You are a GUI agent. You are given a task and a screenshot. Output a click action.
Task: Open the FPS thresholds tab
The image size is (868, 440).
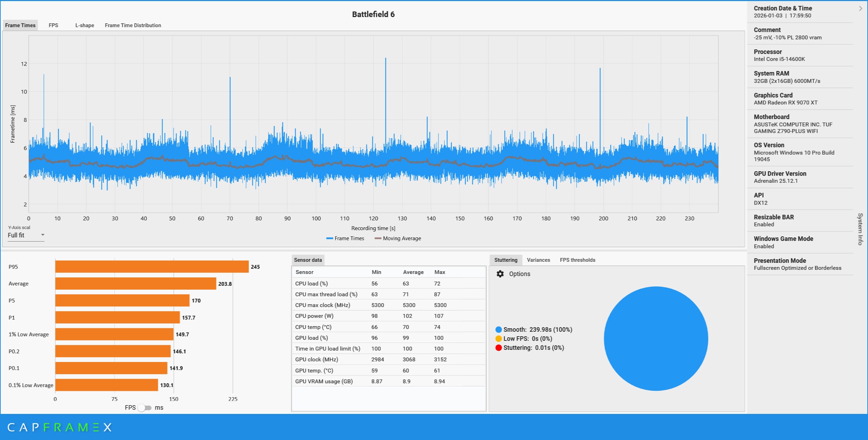[577, 260]
